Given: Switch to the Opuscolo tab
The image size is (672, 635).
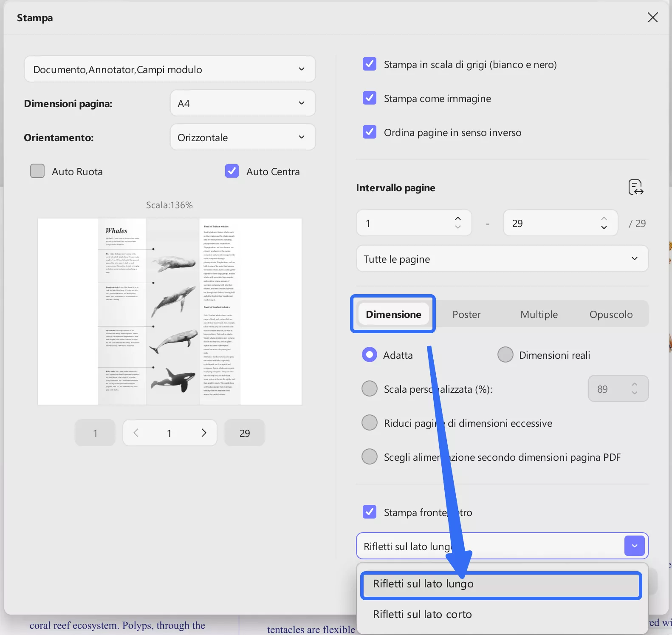Looking at the screenshot, I should 611,315.
